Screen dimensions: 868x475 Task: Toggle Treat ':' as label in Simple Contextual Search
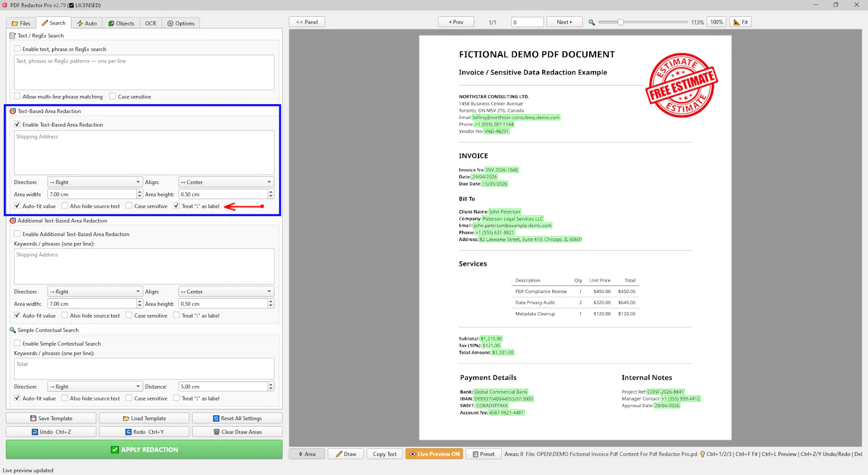(x=176, y=398)
